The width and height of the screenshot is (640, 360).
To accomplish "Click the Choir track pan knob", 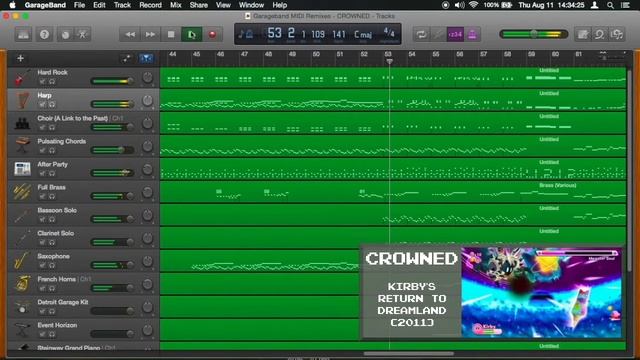I will (x=147, y=123).
